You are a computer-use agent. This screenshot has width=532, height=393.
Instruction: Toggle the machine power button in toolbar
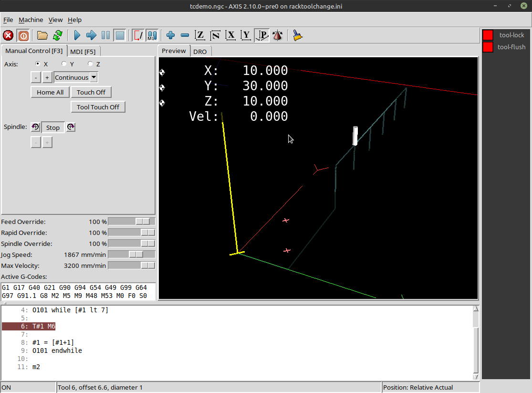click(23, 35)
